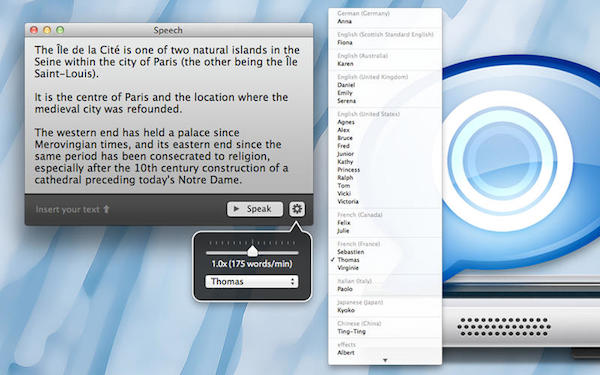The image size is (600, 375).
Task: Open the gear settings icon
Action: (x=297, y=209)
